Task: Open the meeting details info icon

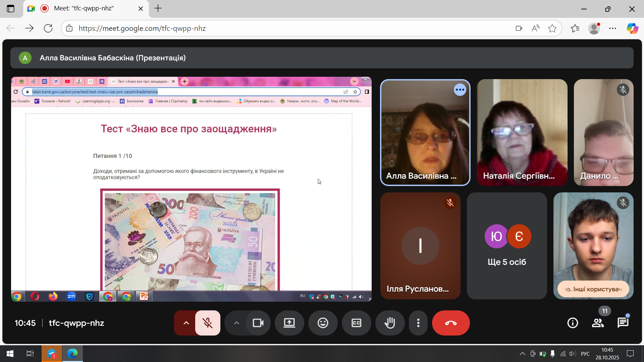Action: click(573, 323)
